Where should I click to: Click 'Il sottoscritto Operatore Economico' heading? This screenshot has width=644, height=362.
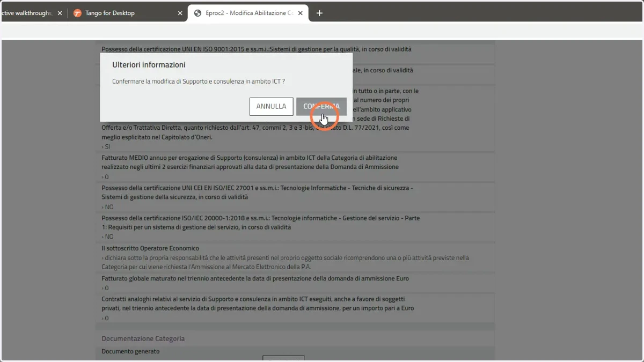tap(150, 248)
